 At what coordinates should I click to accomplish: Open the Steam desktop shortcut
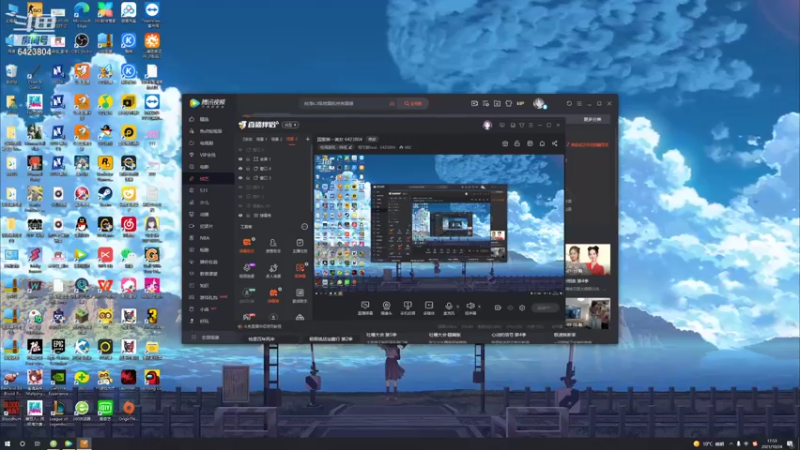(105, 196)
